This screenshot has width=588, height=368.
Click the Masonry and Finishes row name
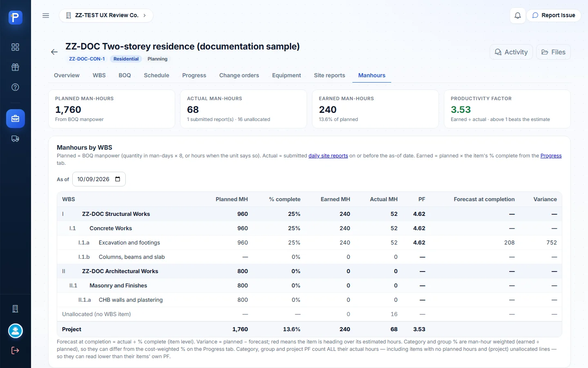coord(118,285)
